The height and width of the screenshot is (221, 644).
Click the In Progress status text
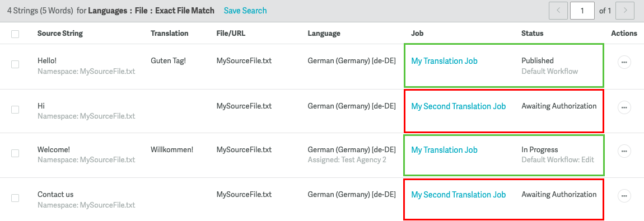[540, 149]
